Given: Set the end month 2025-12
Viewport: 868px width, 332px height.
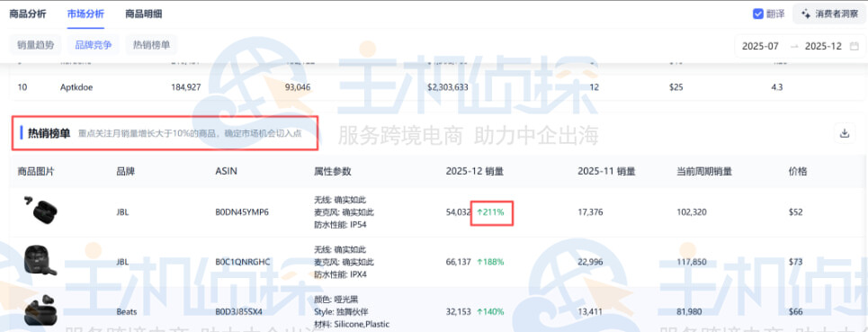Looking at the screenshot, I should [x=823, y=47].
